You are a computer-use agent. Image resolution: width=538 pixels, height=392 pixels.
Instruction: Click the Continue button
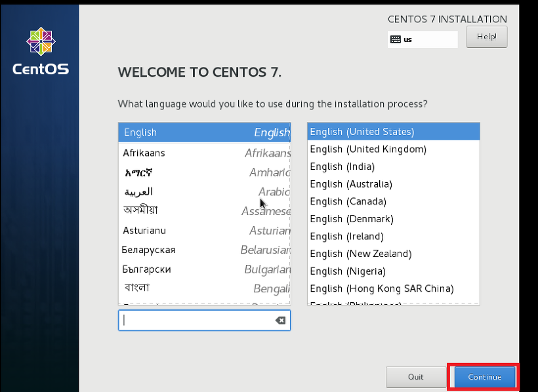(485, 377)
